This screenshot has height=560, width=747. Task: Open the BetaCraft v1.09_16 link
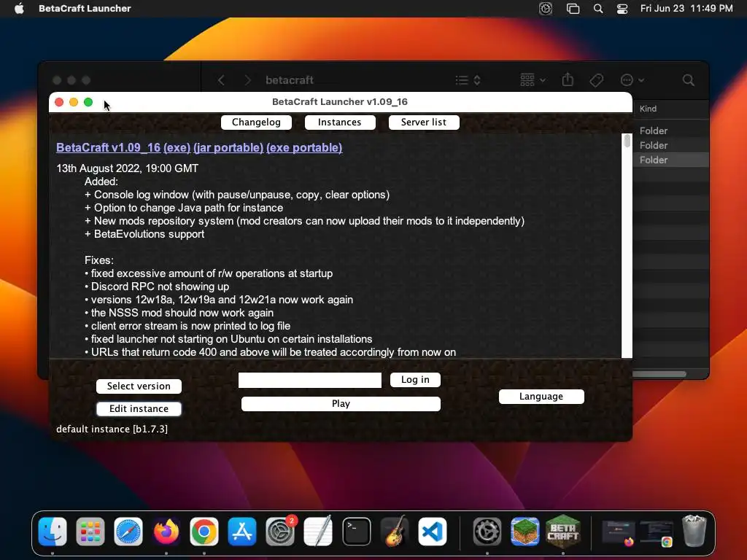(108, 147)
